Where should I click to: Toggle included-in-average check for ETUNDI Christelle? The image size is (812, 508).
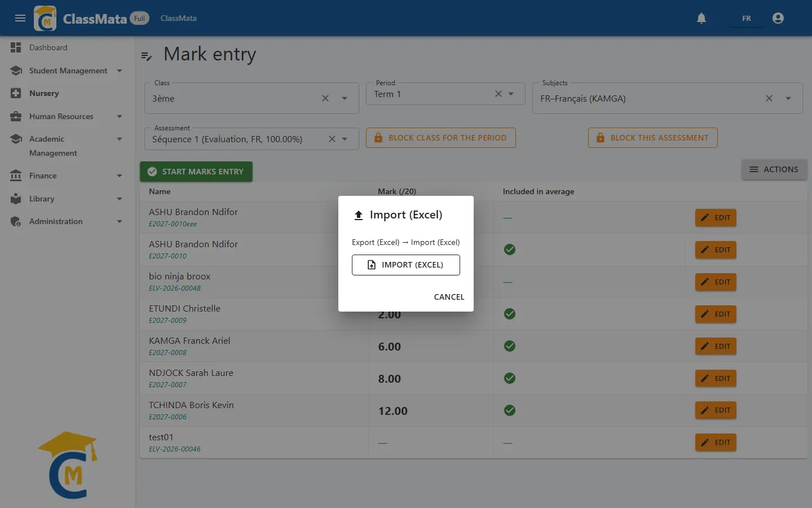pos(510,314)
